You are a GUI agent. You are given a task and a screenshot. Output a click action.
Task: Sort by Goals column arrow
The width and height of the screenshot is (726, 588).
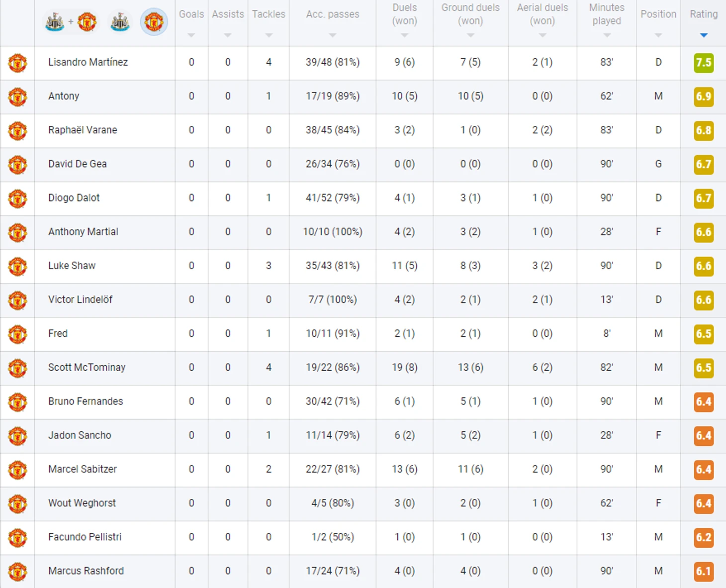[191, 35]
